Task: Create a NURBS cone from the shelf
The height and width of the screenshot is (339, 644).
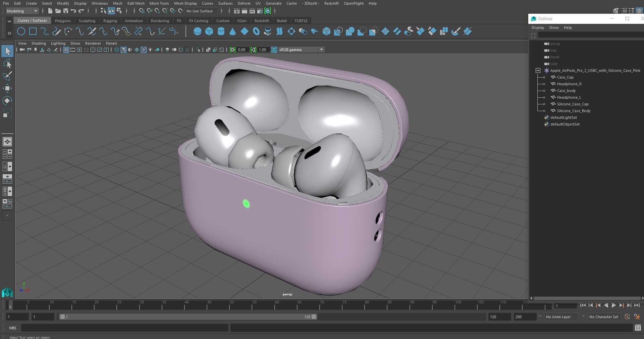Action: point(233,32)
